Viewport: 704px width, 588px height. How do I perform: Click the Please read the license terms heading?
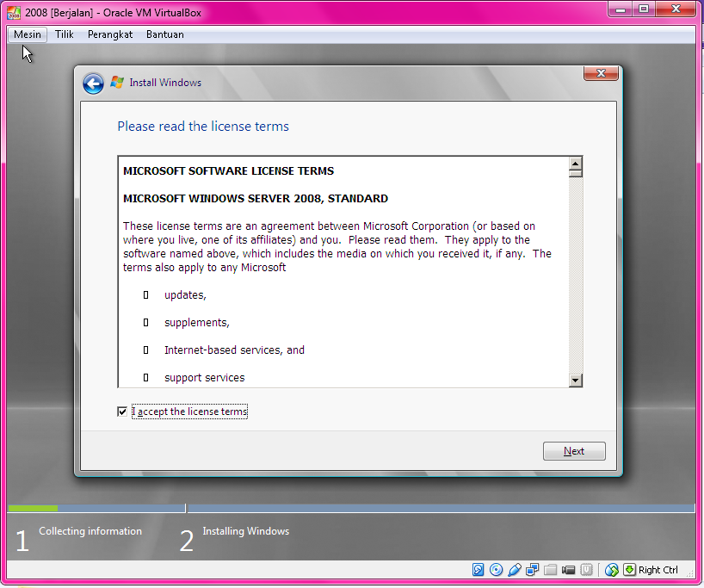tap(203, 127)
